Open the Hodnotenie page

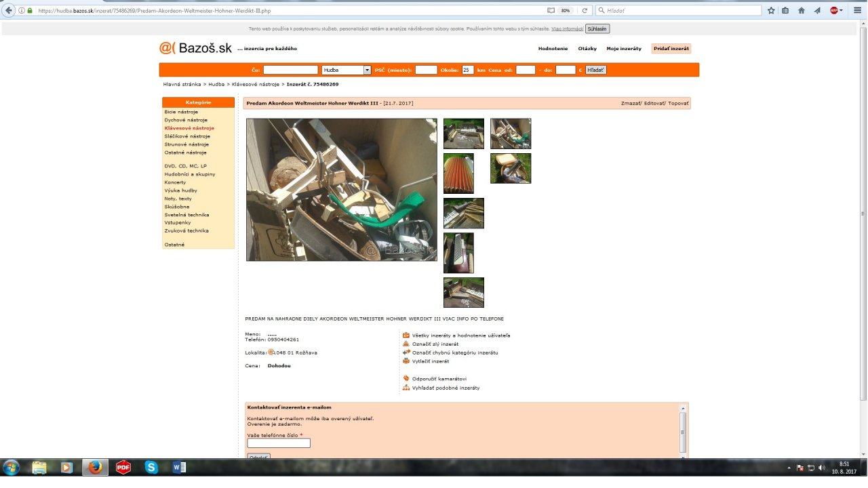tap(553, 49)
